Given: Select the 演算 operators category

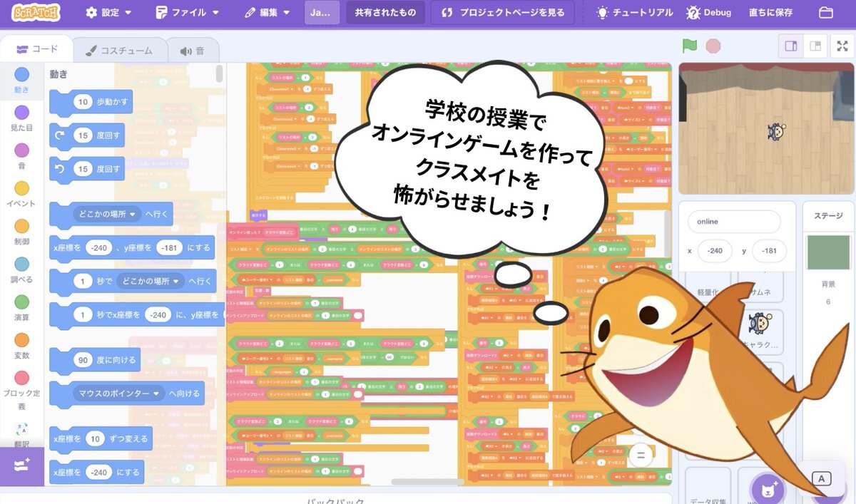Looking at the screenshot, I should pyautogui.click(x=21, y=307).
